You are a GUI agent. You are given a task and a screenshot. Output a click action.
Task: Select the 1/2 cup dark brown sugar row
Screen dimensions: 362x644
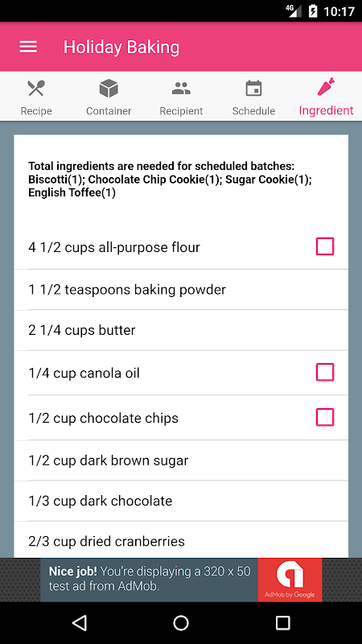point(181,460)
